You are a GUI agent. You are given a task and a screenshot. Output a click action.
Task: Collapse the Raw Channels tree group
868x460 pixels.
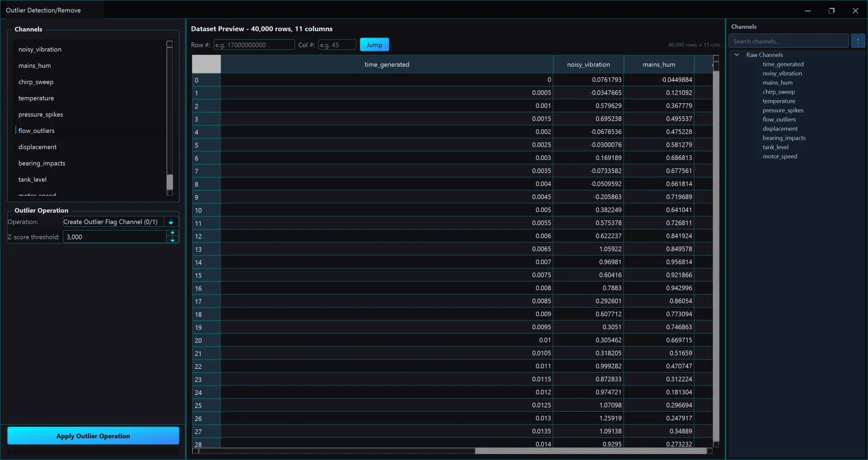(x=736, y=55)
